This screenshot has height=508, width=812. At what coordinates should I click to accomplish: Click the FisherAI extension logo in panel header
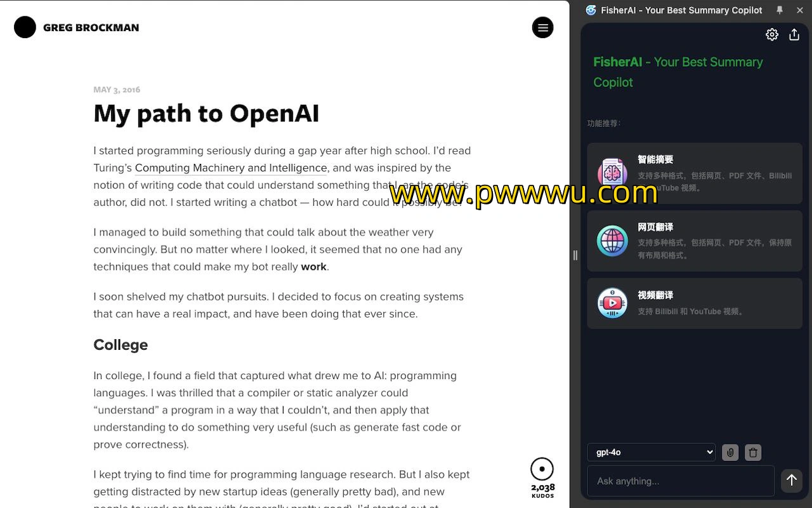click(x=591, y=10)
